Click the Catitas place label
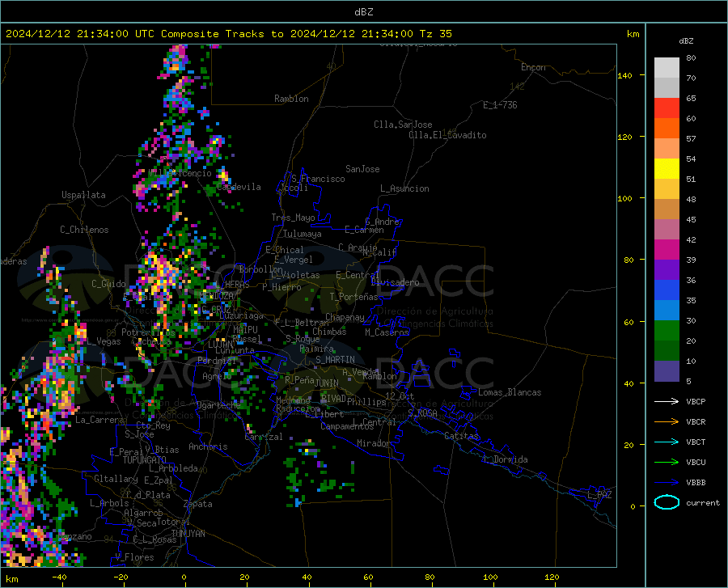Screen dimensions: 728x588 [x=461, y=436]
